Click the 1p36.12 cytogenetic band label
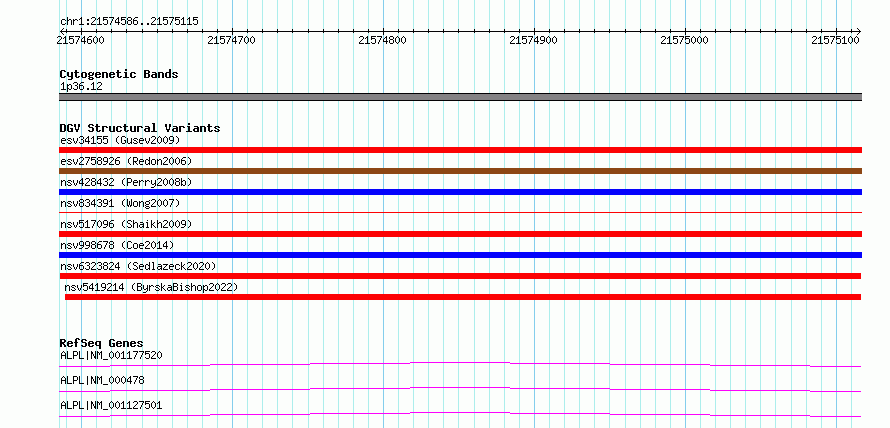 (81, 86)
